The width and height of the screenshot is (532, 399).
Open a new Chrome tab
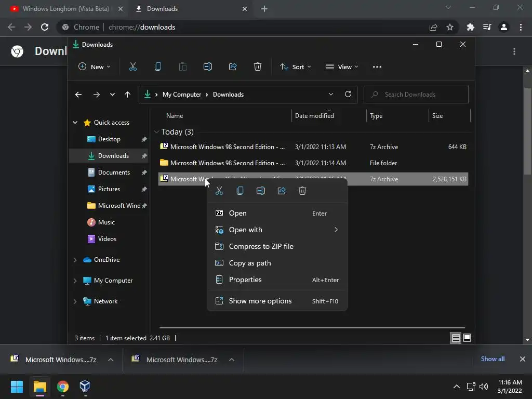(264, 9)
